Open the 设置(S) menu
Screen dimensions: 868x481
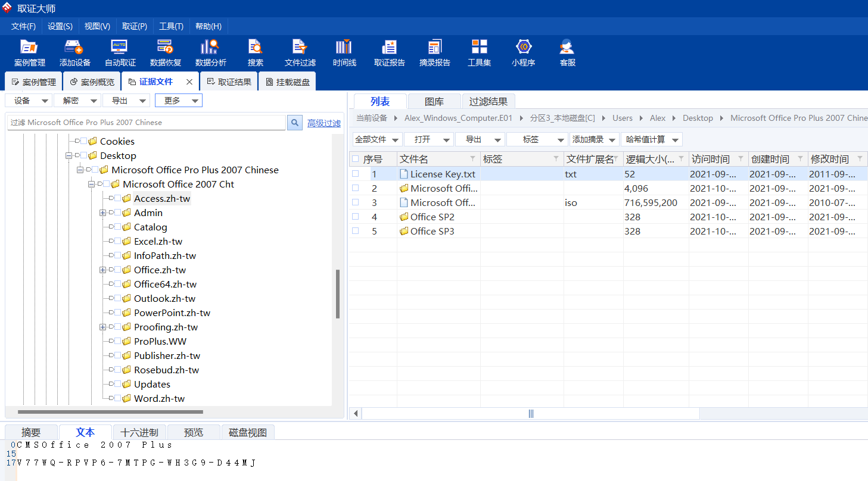pyautogui.click(x=60, y=26)
